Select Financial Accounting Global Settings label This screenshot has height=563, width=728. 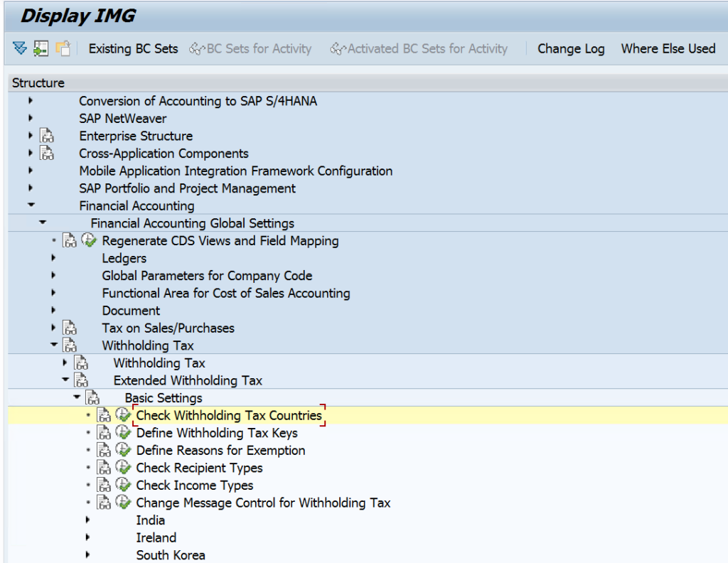coord(192,222)
